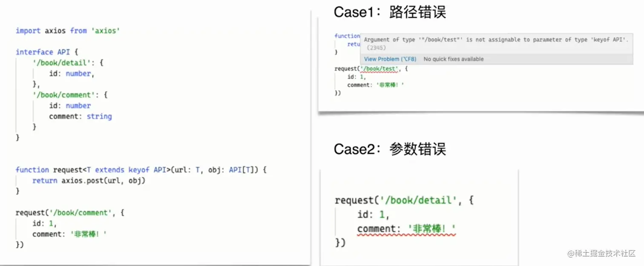The image size is (644, 266).
Task: Click 'id: 1,' in the Case2 snippet
Action: [x=373, y=215]
